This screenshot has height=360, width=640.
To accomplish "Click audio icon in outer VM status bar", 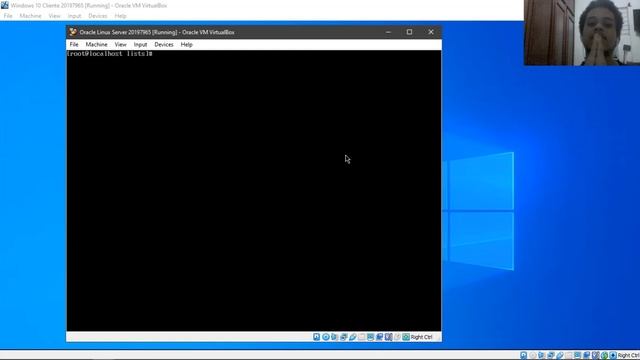I will pos(542,356).
